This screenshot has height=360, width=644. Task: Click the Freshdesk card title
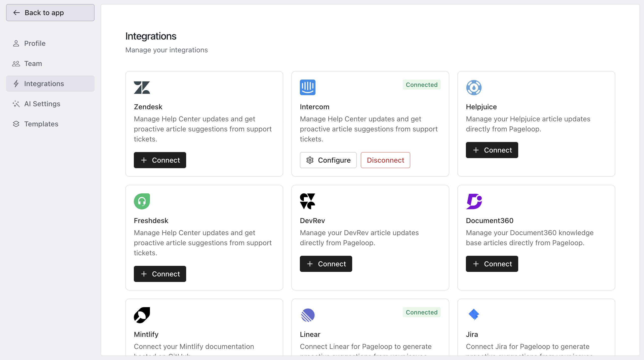pyautogui.click(x=151, y=221)
